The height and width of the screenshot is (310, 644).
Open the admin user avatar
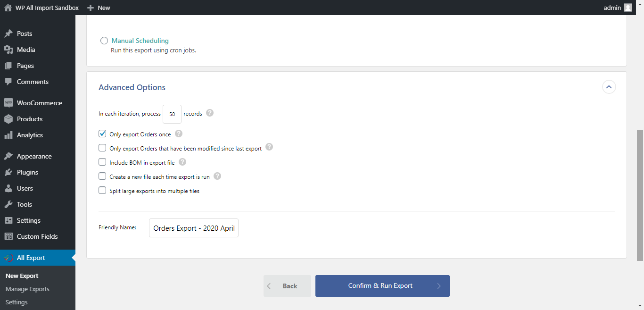click(x=627, y=8)
